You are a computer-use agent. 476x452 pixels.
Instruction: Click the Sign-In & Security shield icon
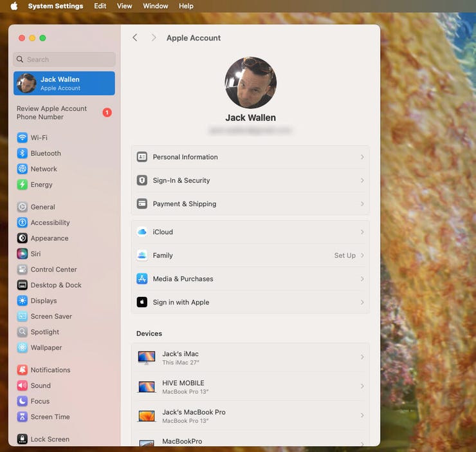click(142, 180)
